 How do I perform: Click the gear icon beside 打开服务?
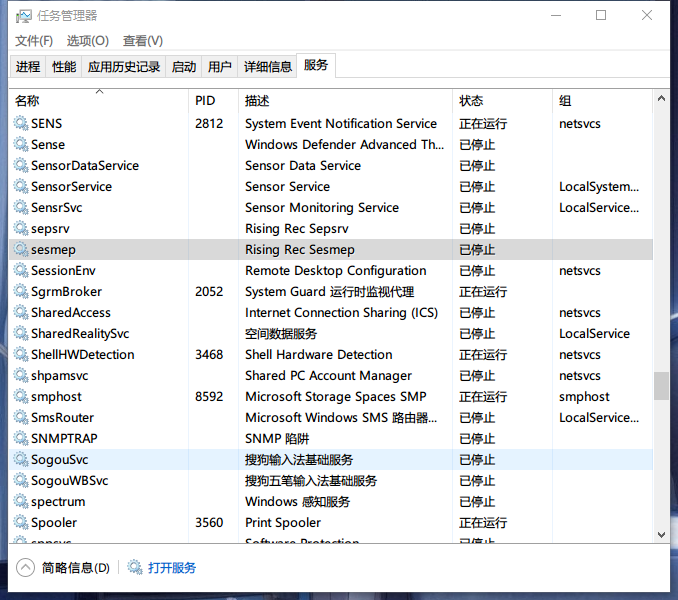click(x=134, y=568)
